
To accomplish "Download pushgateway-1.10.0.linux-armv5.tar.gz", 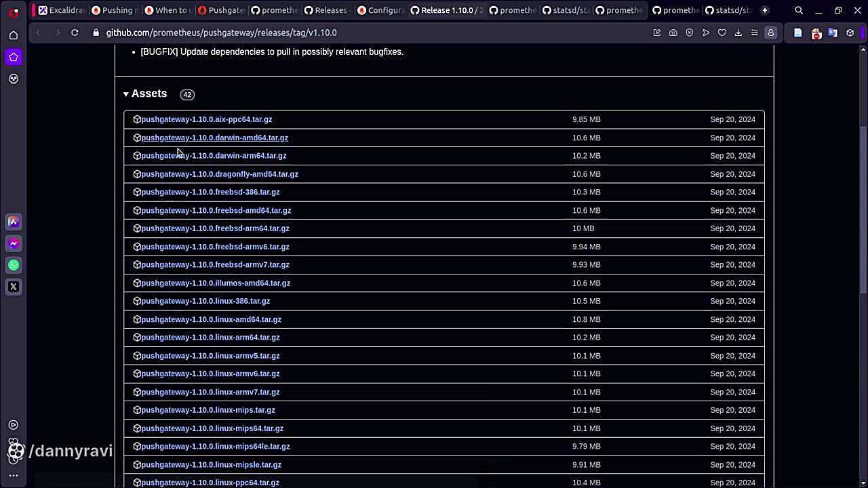I will [x=210, y=355].
